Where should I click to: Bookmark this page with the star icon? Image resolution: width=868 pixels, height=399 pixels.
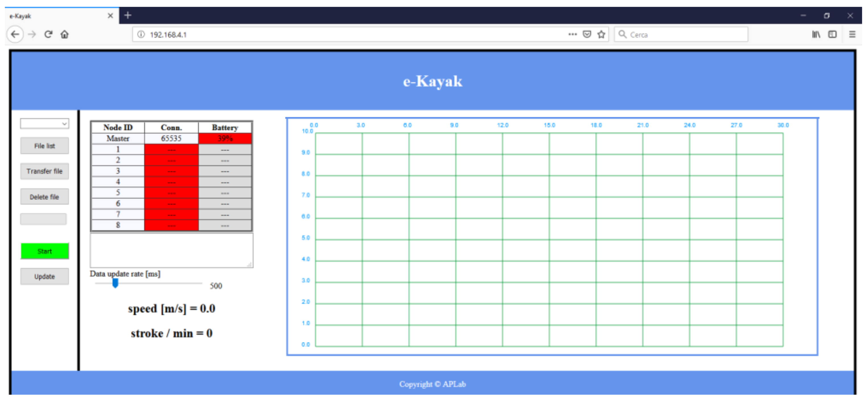coord(601,34)
